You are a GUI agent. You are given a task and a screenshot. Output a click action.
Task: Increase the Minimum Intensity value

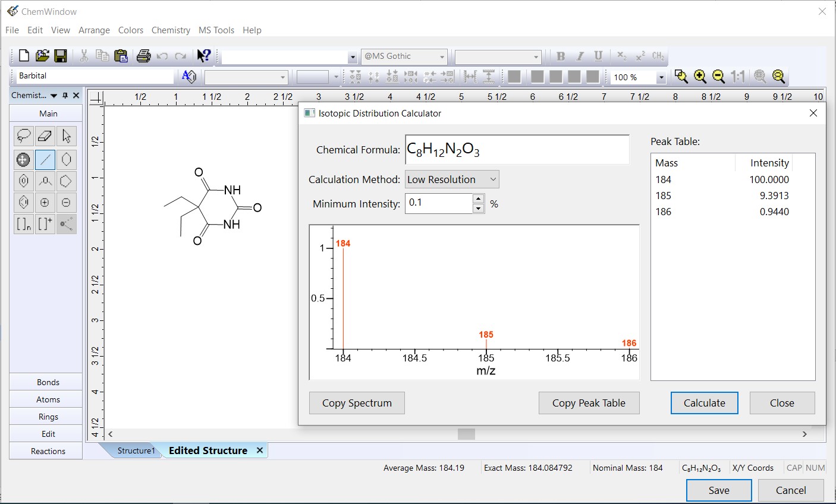(479, 199)
